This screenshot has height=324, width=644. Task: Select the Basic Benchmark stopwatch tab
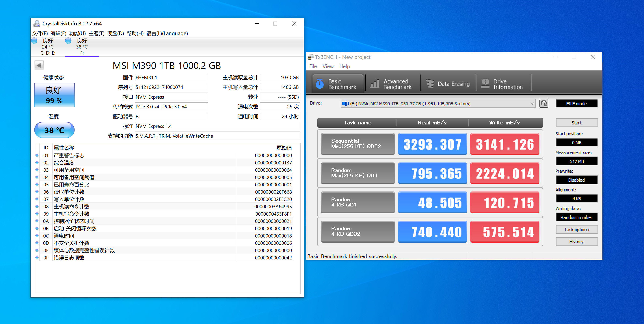(x=338, y=84)
